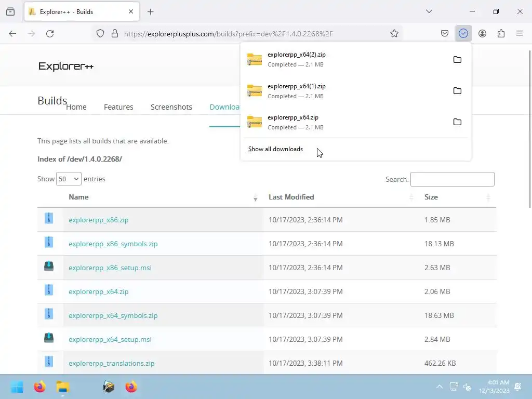Click the 2.06 MB size cell
This screenshot has height=399, width=532.
click(437, 292)
